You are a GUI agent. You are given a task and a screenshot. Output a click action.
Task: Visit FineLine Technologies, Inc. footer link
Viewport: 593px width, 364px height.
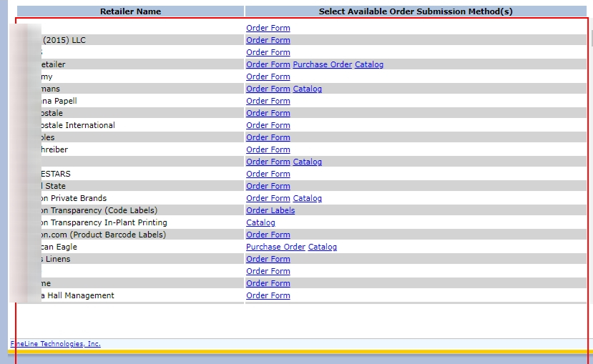coord(56,343)
